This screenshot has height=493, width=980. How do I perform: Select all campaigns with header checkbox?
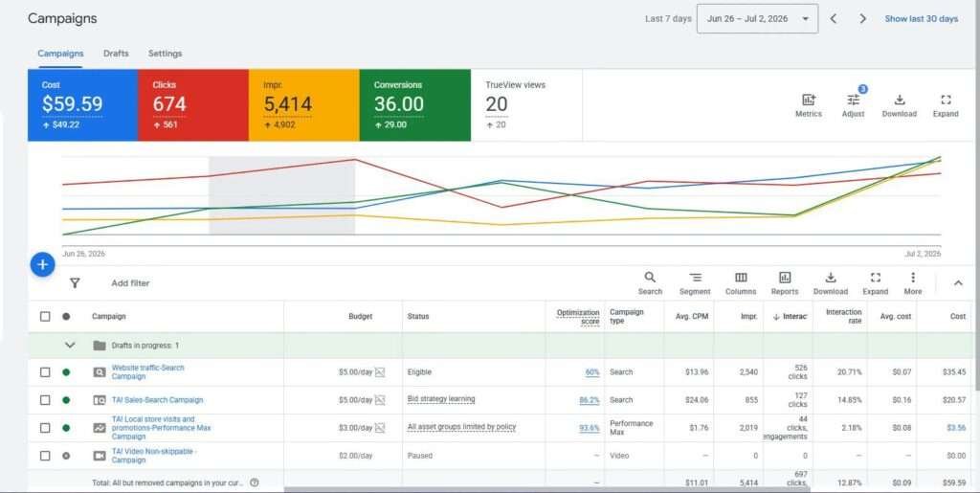pyautogui.click(x=45, y=316)
